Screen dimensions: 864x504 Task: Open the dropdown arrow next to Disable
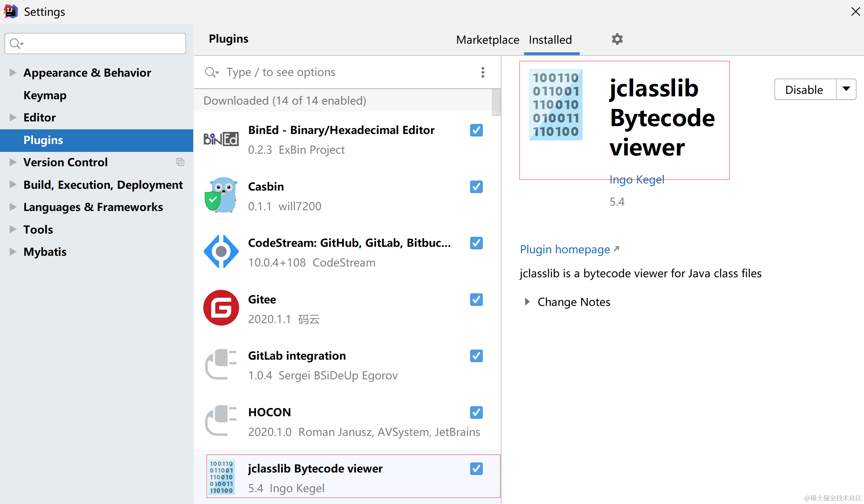[x=846, y=89]
